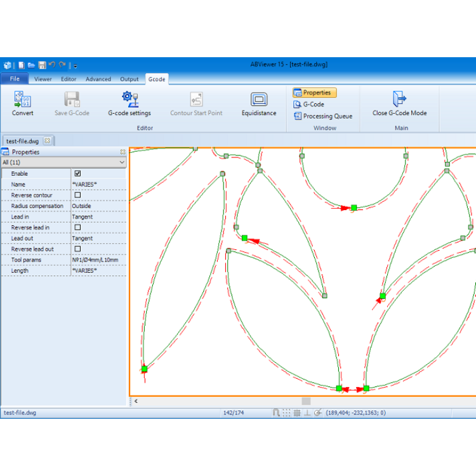Tick the Reverse lead out checkbox
Viewport: 476px width, 476px height.
point(77,249)
